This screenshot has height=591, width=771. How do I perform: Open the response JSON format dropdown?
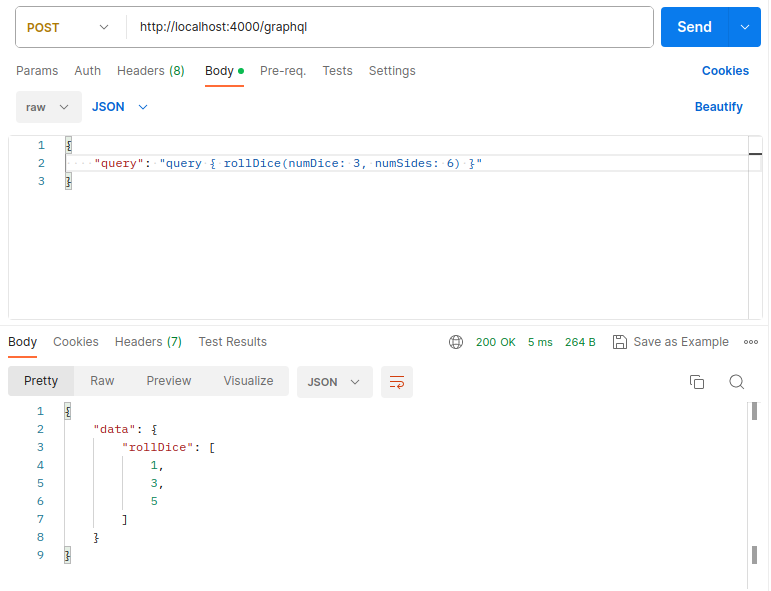click(x=334, y=382)
